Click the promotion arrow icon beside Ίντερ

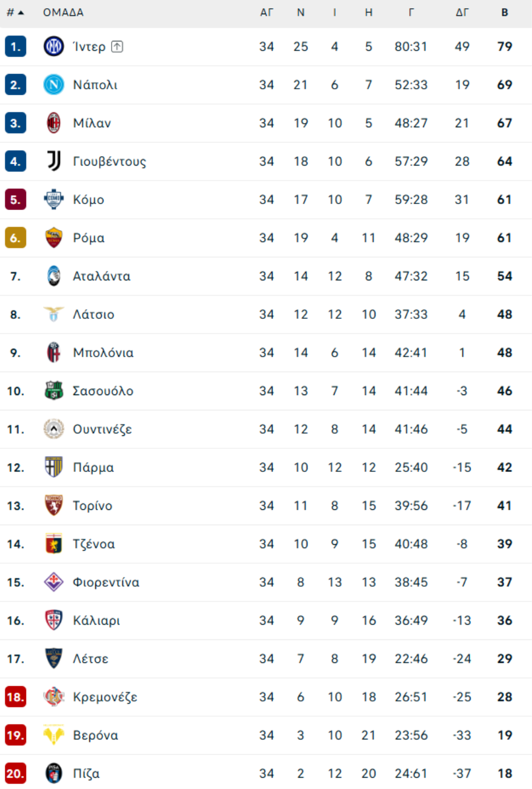(x=117, y=47)
